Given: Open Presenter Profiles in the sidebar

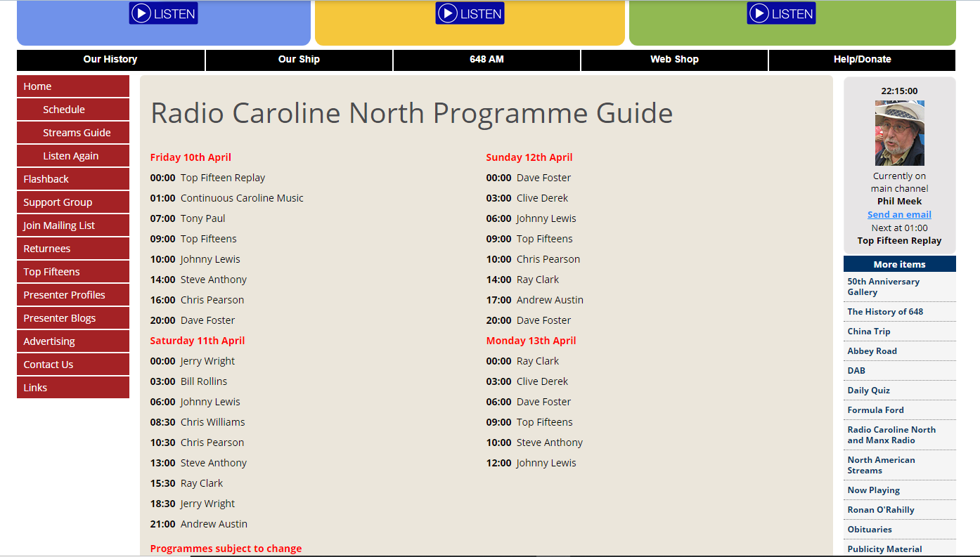Looking at the screenshot, I should click(x=73, y=295).
